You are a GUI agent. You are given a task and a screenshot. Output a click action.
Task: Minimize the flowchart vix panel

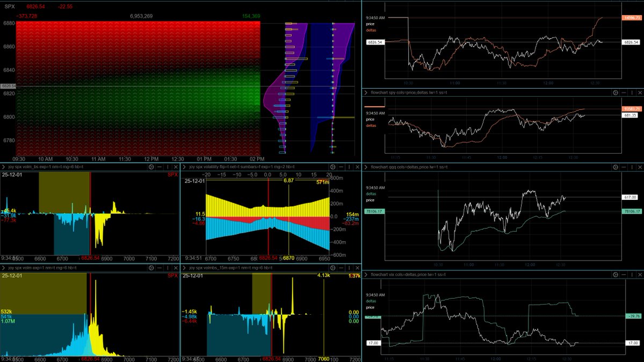(624, 274)
